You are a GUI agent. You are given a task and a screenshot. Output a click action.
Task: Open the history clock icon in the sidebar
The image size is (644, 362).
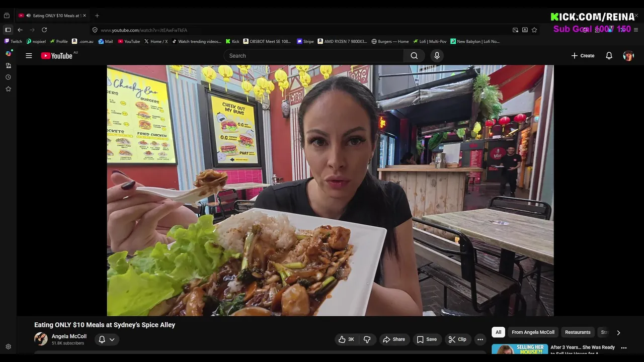coord(8,77)
